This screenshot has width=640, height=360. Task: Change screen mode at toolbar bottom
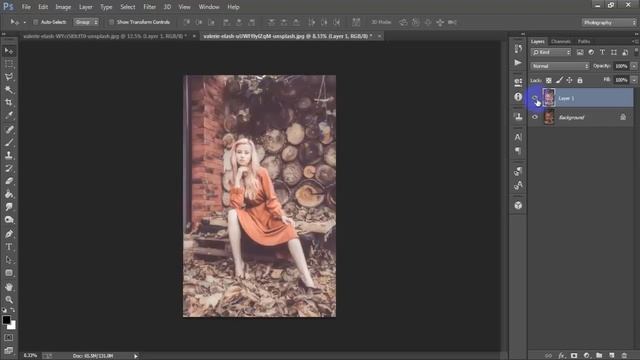[x=9, y=350]
